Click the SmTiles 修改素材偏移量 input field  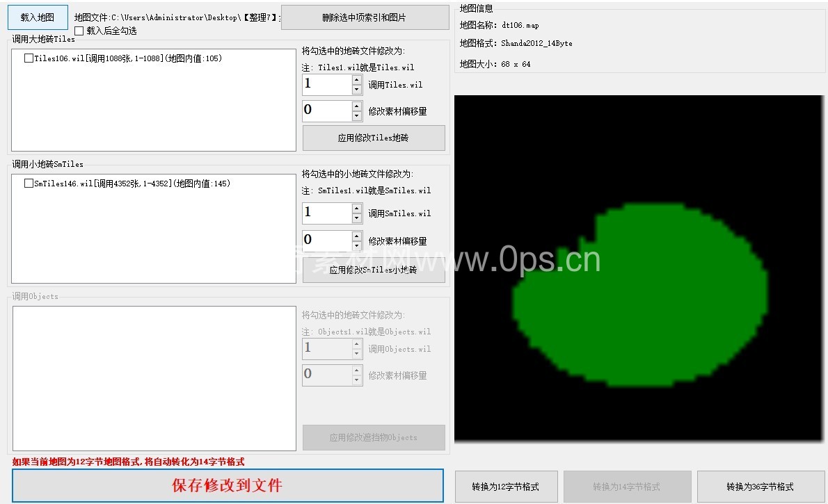326,241
